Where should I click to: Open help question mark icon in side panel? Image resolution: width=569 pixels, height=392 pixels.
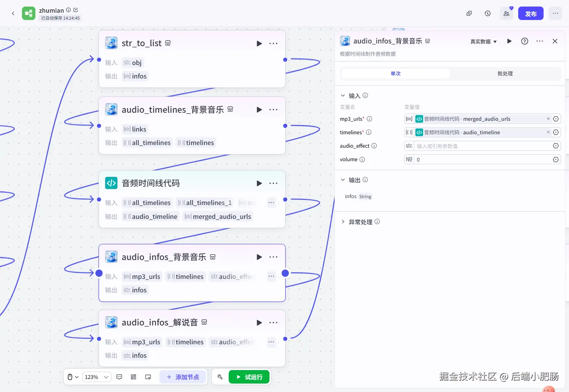pos(525,41)
